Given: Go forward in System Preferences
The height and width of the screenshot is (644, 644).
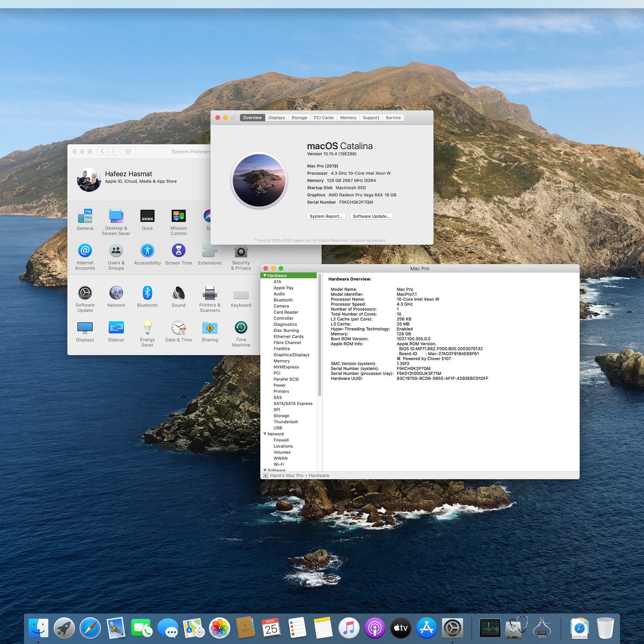Looking at the screenshot, I should [x=113, y=152].
